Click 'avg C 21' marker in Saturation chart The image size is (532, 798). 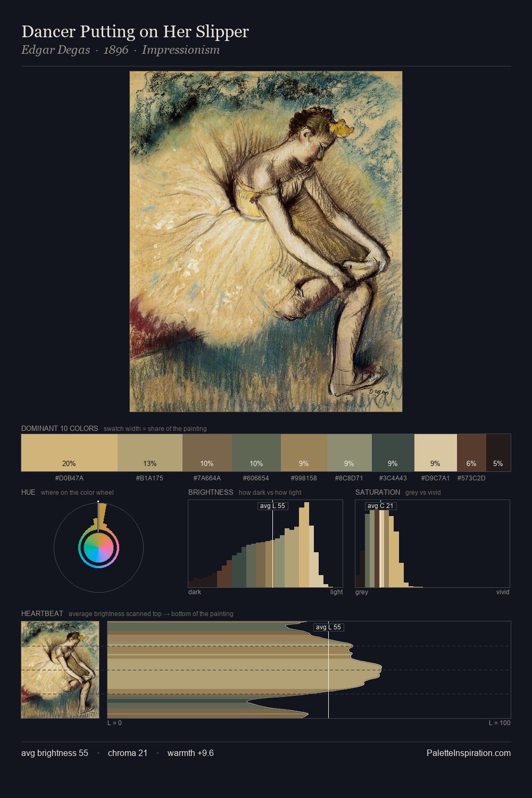380,506
